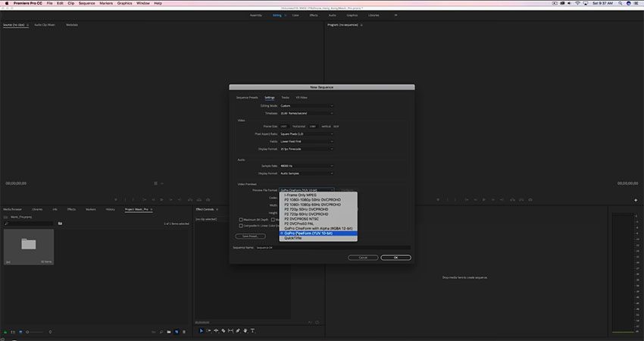Image resolution: width=644 pixels, height=341 pixels.
Task: Switch to Tracks tab in dialog
Action: pyautogui.click(x=285, y=98)
